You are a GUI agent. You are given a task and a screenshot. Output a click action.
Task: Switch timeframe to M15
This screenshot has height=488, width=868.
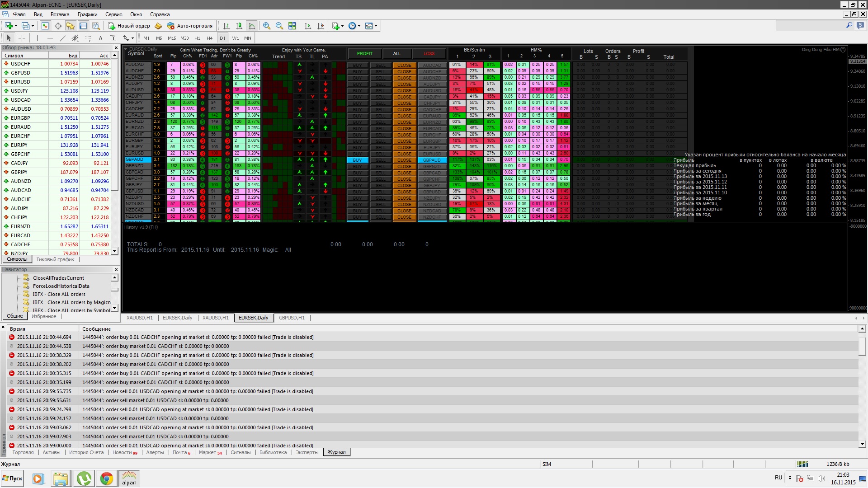(172, 38)
